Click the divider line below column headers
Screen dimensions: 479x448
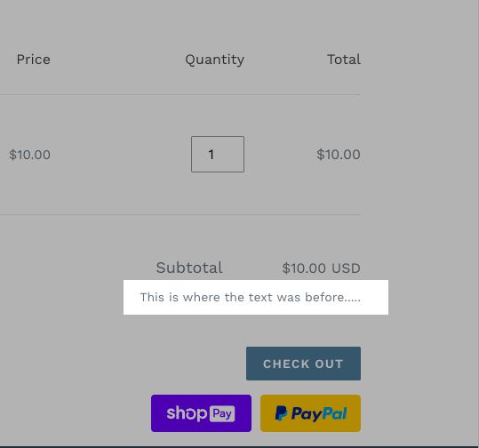(x=180, y=95)
